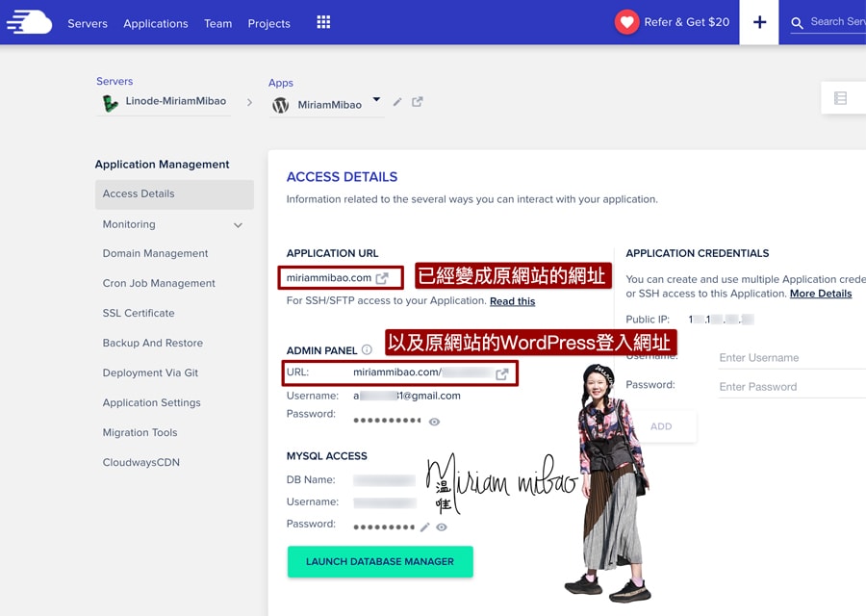Click Launch Database Manager button
Screen dimensions: 866x616
click(380, 561)
